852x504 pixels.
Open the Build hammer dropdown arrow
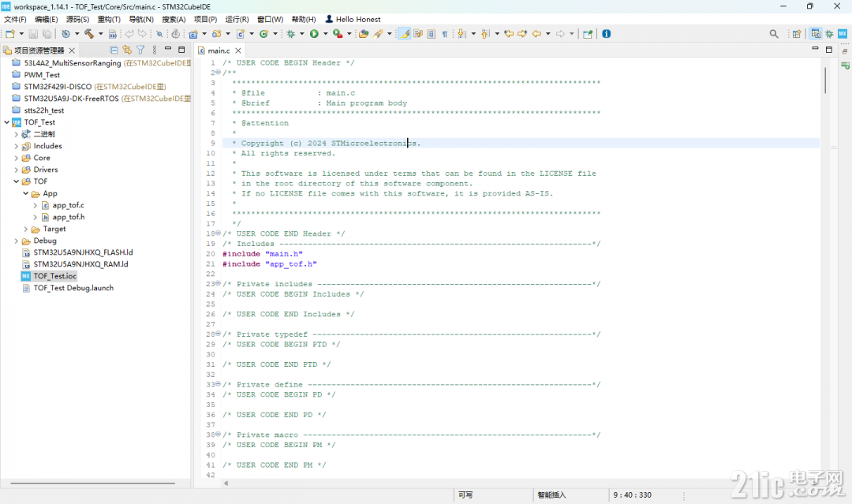click(100, 34)
